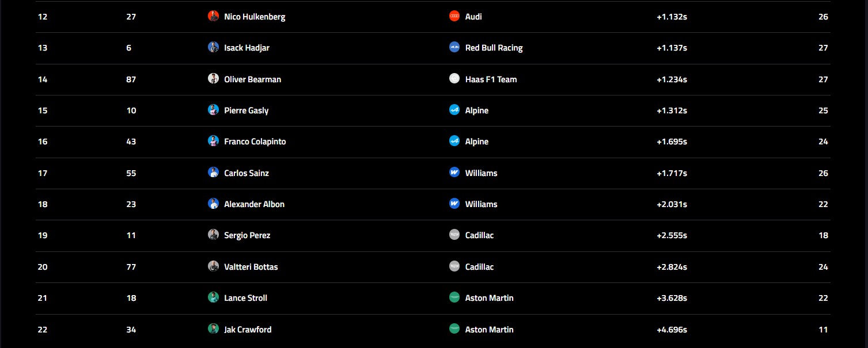Open Oliver Bearman's driver name link
868x348 pixels.
(252, 79)
